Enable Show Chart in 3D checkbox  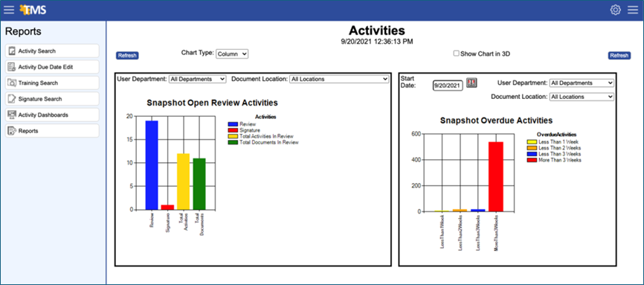(x=456, y=54)
